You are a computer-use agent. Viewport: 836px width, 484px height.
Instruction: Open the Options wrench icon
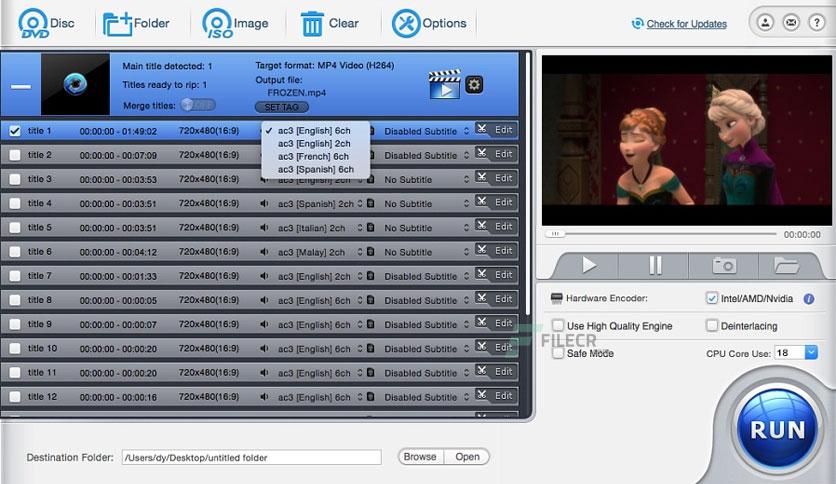pos(406,23)
